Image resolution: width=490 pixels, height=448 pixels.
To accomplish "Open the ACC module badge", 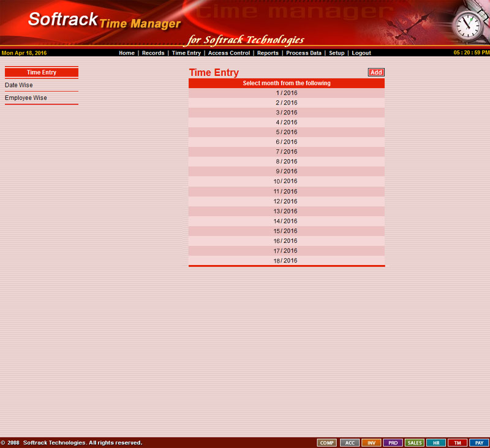I will (x=350, y=442).
